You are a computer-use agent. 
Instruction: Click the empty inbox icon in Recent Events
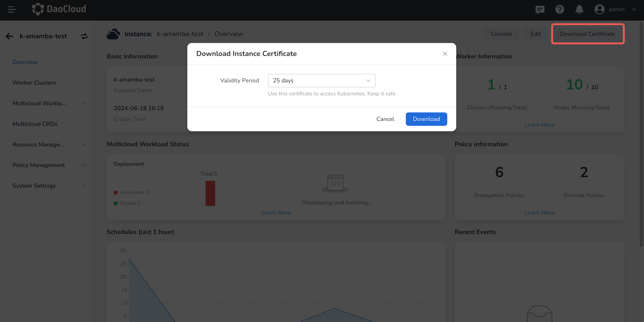tap(539, 313)
